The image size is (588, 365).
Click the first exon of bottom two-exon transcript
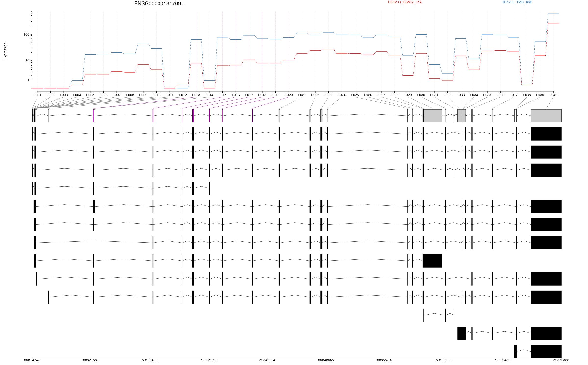pyautogui.click(x=515, y=352)
